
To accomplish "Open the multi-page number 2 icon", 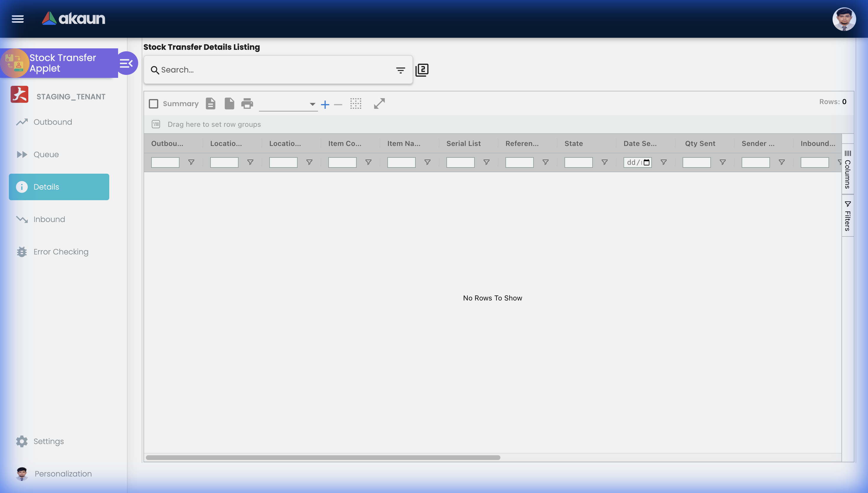I will click(422, 70).
